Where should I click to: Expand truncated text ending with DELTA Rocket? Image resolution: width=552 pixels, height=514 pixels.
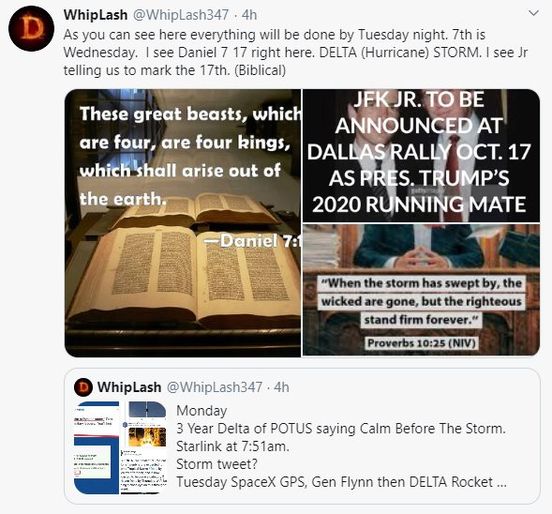point(341,482)
